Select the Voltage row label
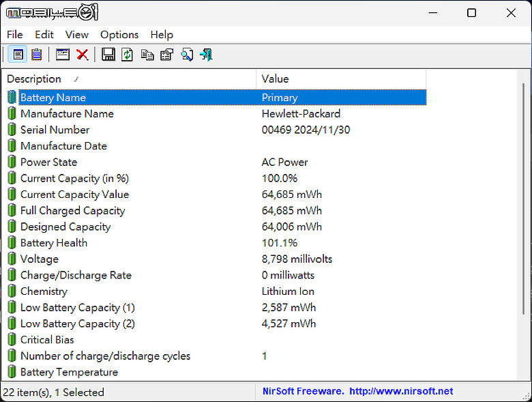Screen dimensions: 532x402 40,259
